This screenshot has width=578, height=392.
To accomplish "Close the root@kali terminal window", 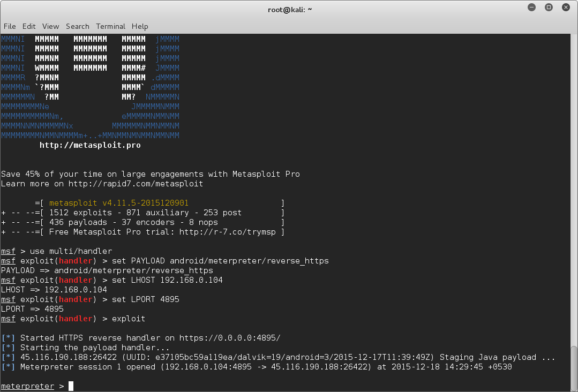I will [566, 7].
